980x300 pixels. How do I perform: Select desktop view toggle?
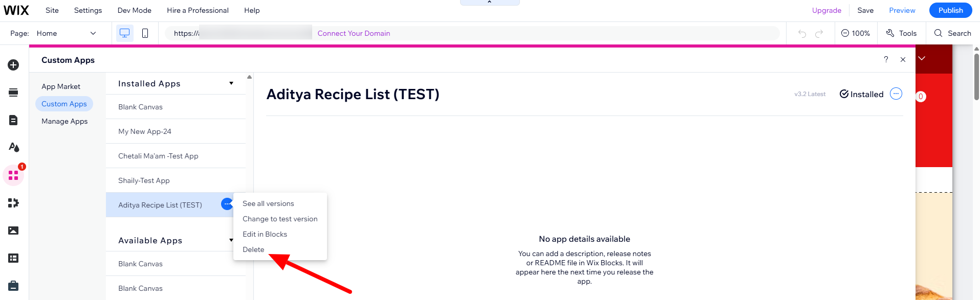pyautogui.click(x=124, y=33)
